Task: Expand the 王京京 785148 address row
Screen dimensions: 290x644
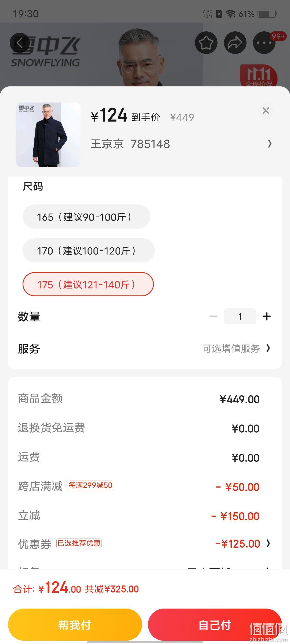Action: [x=181, y=144]
